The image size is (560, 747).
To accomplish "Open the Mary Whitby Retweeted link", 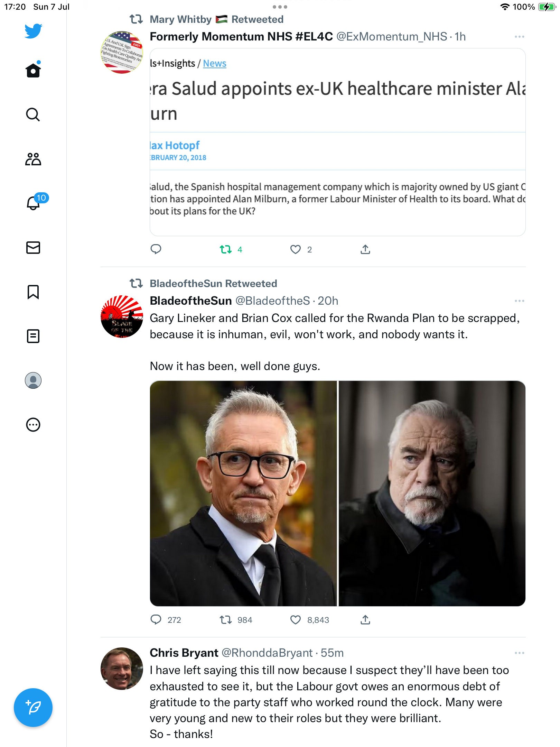I will pos(216,19).
